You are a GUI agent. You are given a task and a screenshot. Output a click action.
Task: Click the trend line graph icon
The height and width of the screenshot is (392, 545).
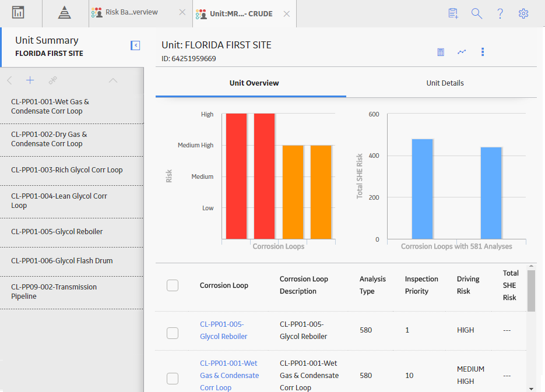pyautogui.click(x=462, y=52)
